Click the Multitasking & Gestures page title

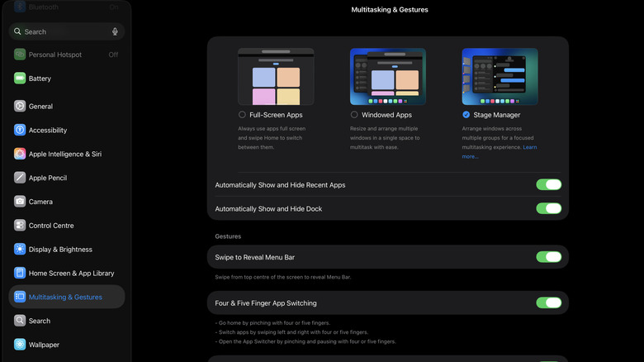click(x=390, y=9)
